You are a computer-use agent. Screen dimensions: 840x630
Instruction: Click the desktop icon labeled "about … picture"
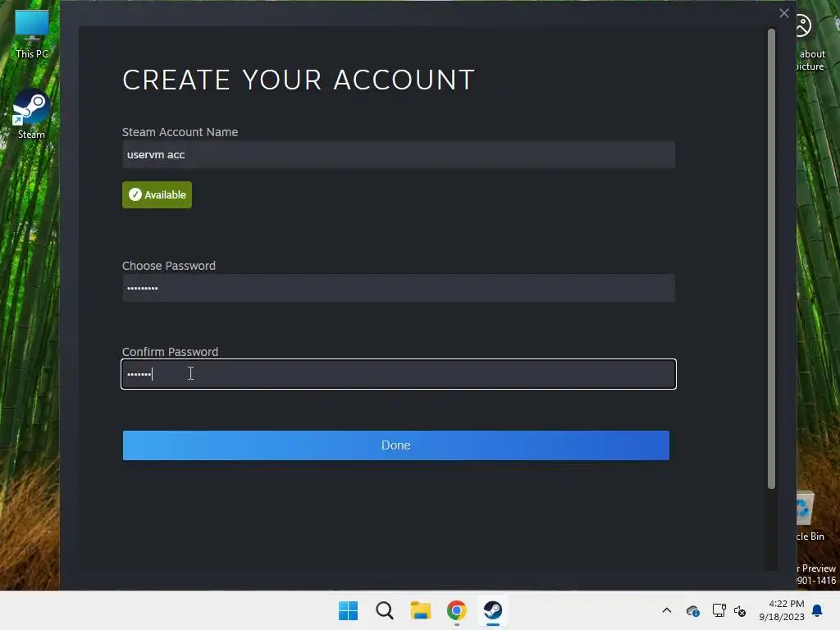[810, 43]
